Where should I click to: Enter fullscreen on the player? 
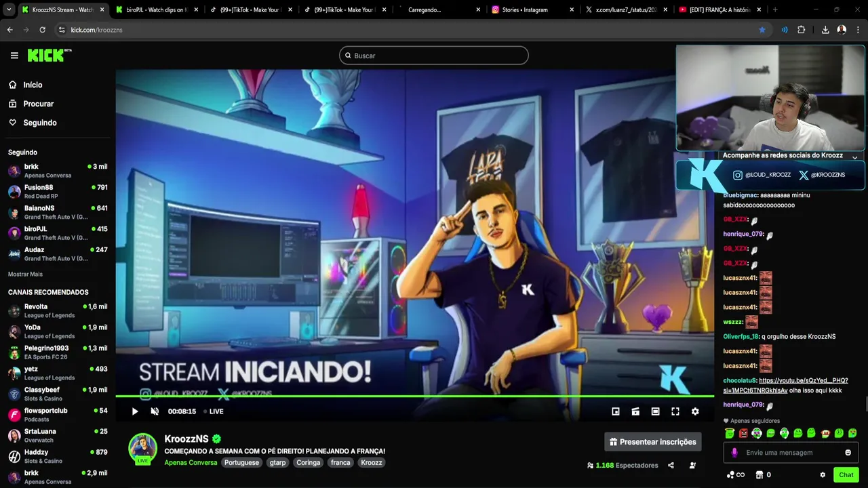[675, 411]
